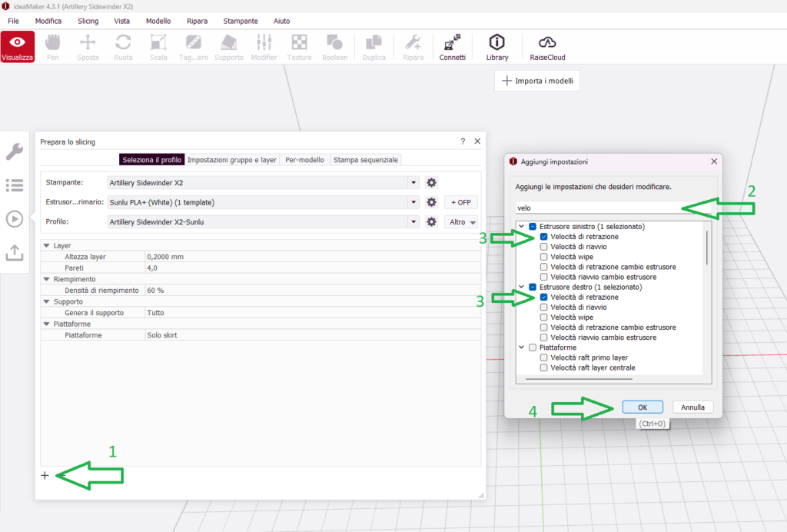Open the Supporto tool
This screenshot has width=787, height=532.
click(229, 47)
